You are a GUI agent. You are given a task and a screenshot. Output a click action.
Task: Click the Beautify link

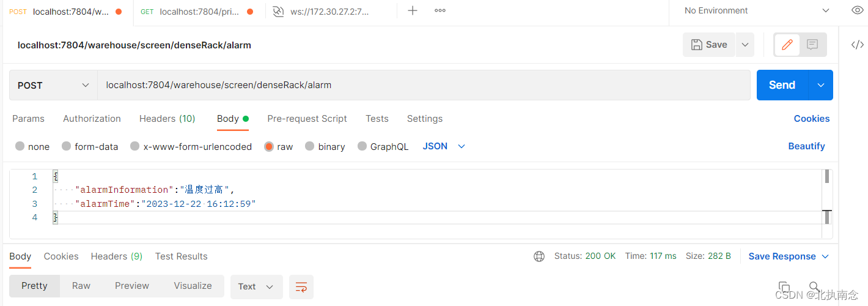(806, 146)
